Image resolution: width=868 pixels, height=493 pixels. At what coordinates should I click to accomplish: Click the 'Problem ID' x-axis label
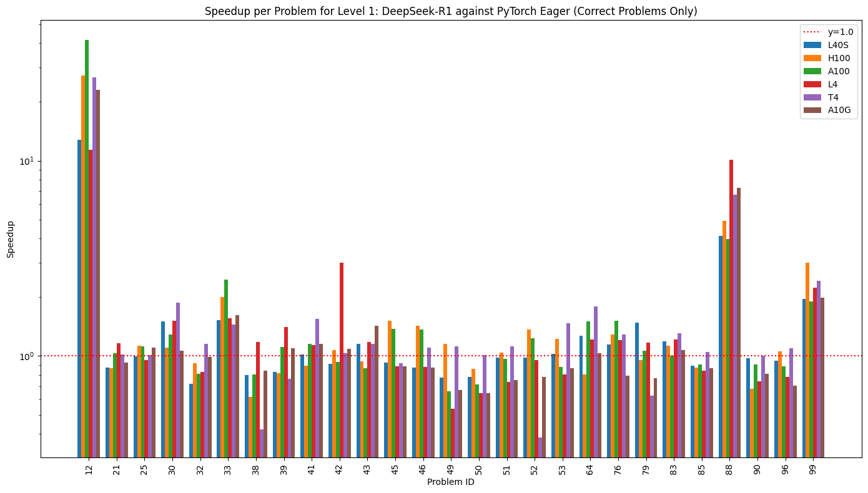coord(451,482)
